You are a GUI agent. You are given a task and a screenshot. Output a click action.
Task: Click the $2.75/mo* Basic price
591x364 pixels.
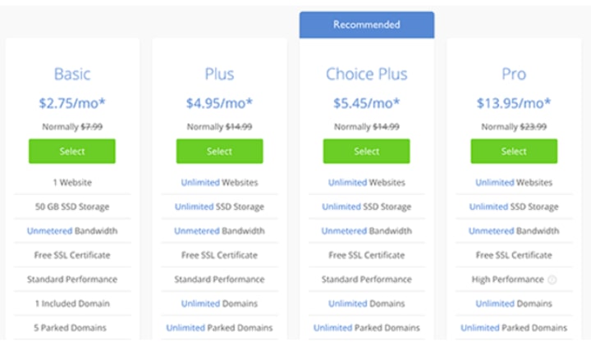pyautogui.click(x=72, y=103)
